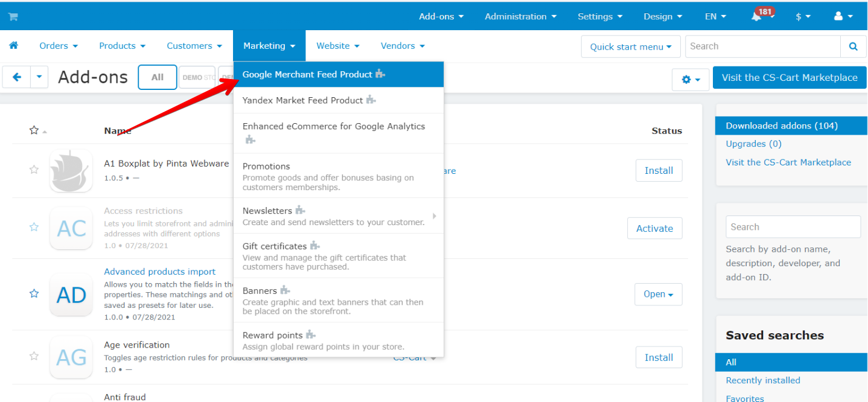Open Reward points menu entry
868x402 pixels.
pyautogui.click(x=339, y=340)
